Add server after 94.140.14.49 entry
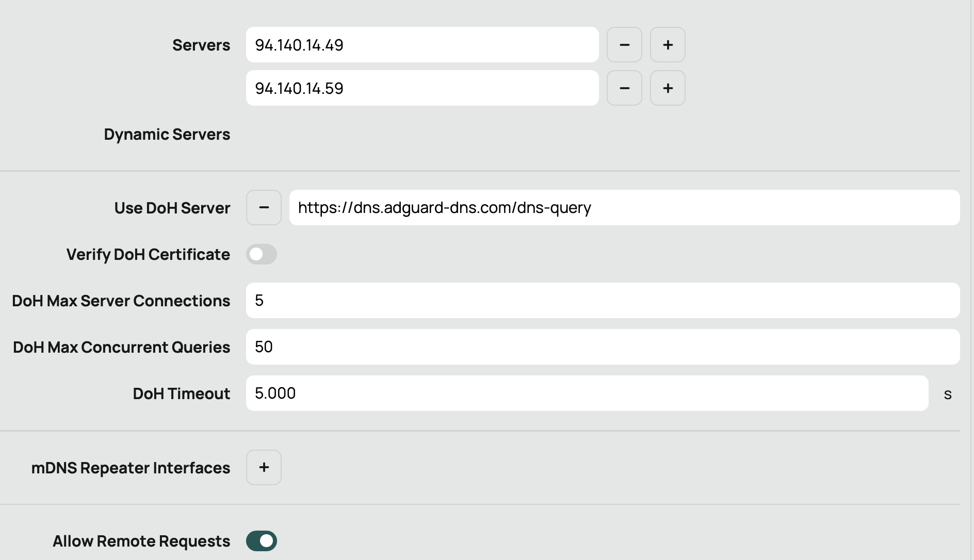The width and height of the screenshot is (974, 560). 668,45
